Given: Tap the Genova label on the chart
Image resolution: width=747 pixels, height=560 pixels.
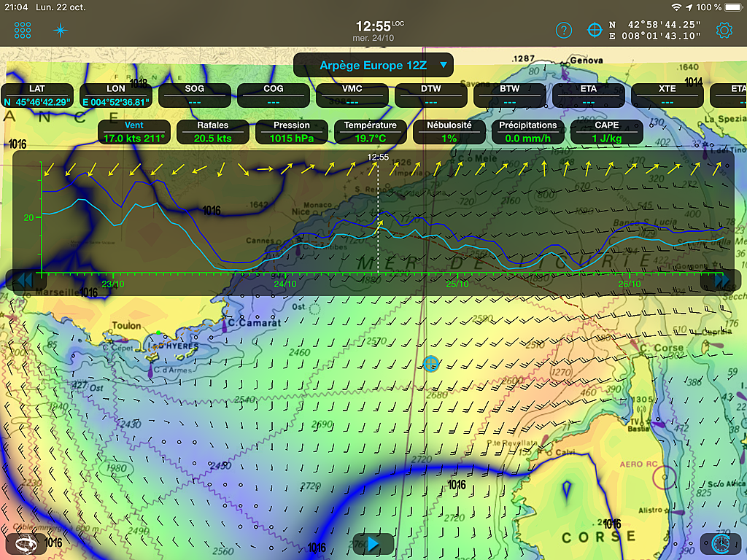Looking at the screenshot, I should [587, 61].
